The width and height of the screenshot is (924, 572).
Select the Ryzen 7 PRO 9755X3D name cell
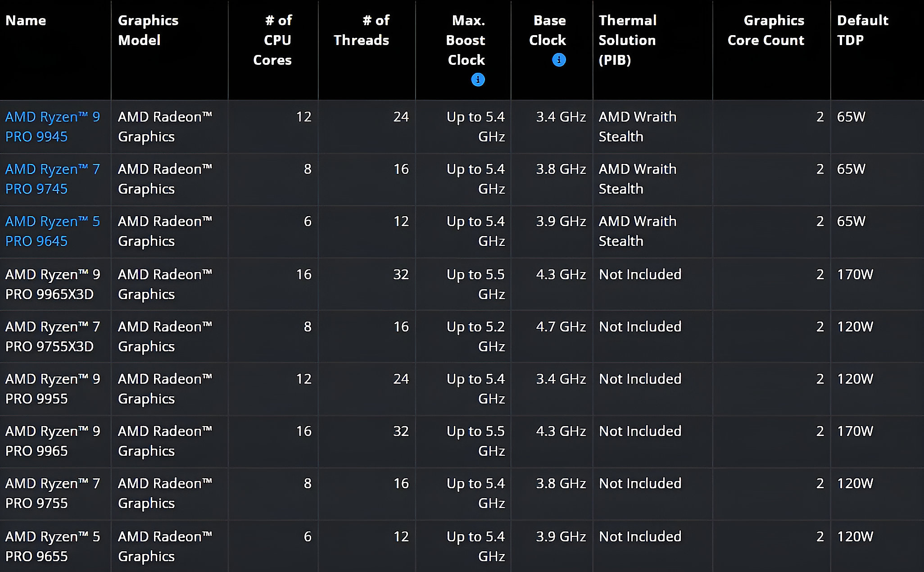pos(55,336)
